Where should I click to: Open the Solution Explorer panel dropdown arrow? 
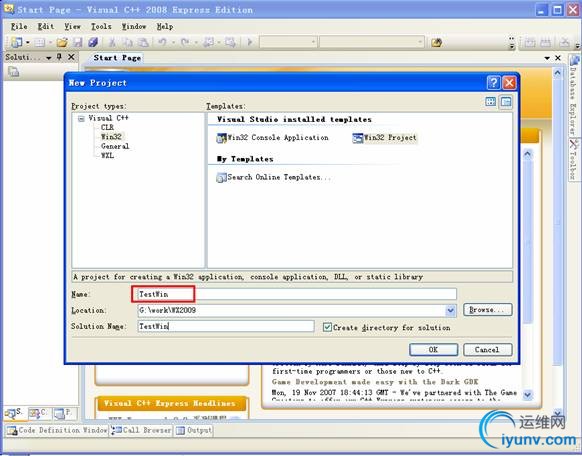[49, 58]
